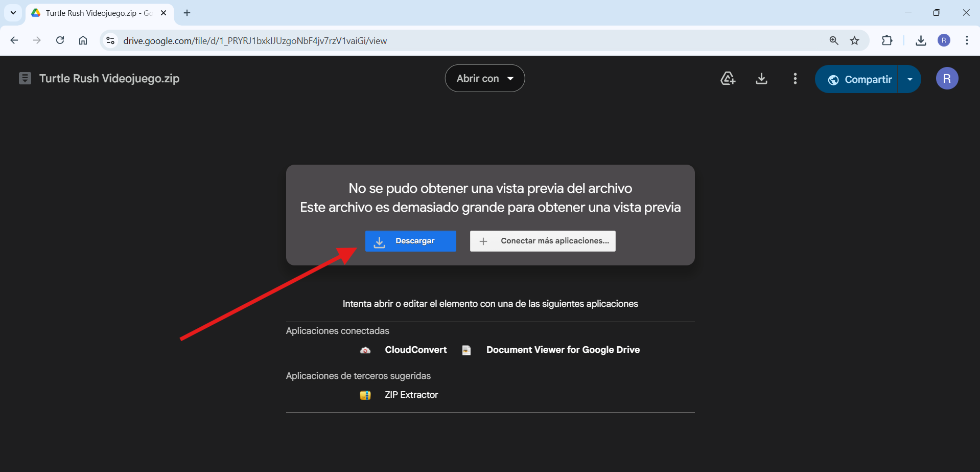Image resolution: width=980 pixels, height=472 pixels.
Task: Open Drive three-dot more actions menu
Action: coord(795,78)
